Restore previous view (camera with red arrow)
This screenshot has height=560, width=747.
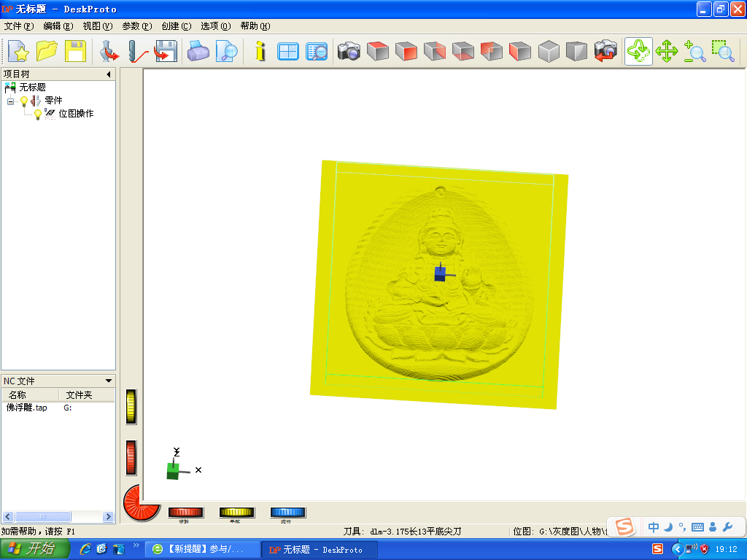pyautogui.click(x=605, y=51)
